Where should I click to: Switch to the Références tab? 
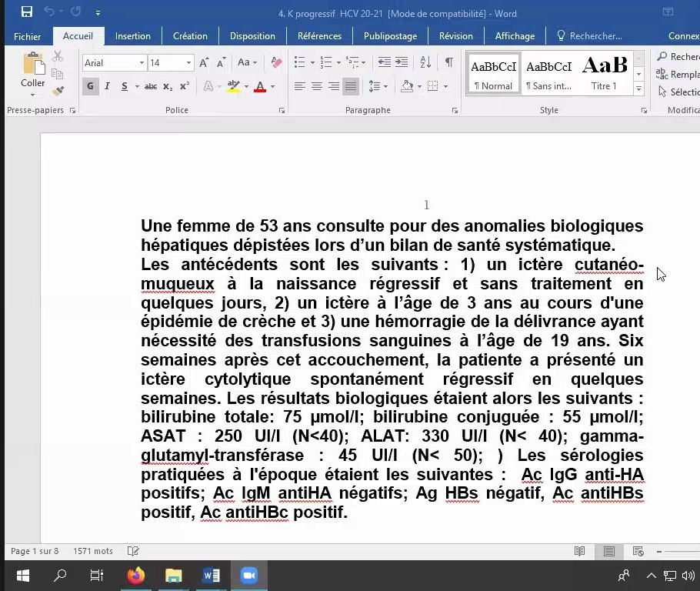click(319, 36)
